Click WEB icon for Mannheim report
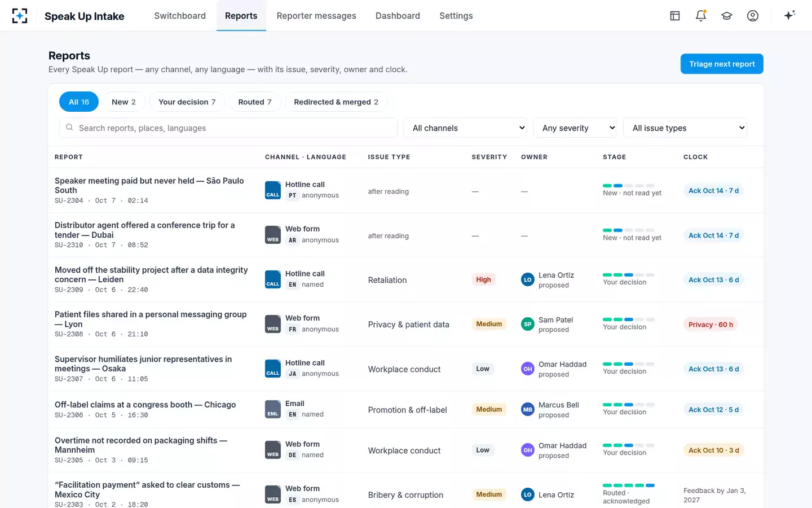This screenshot has height=508, width=812. (273, 450)
